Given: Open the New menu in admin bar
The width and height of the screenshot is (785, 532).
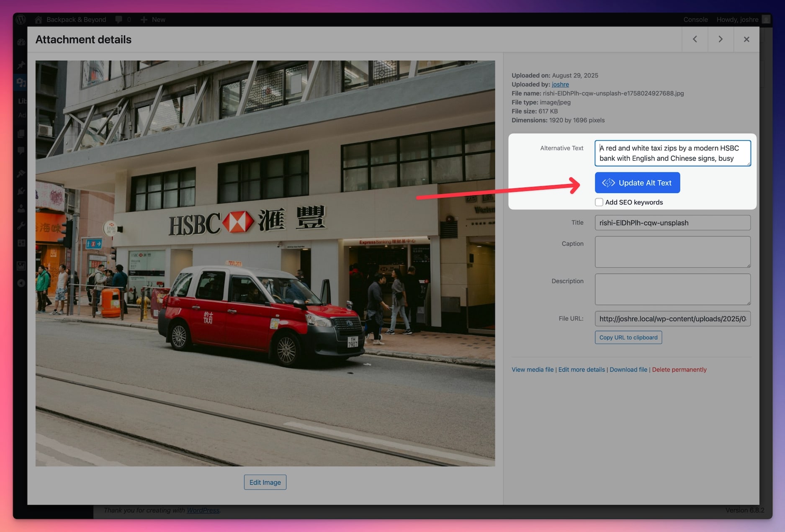Looking at the screenshot, I should (x=158, y=19).
